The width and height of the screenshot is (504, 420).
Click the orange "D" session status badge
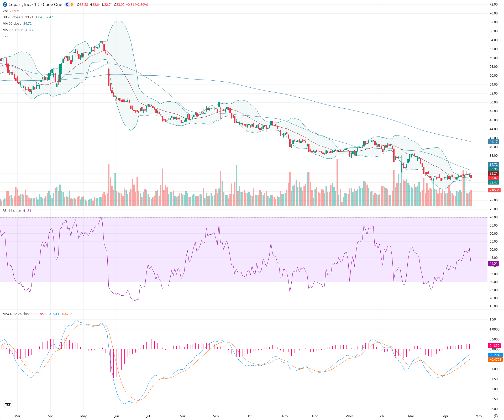coord(71,4)
